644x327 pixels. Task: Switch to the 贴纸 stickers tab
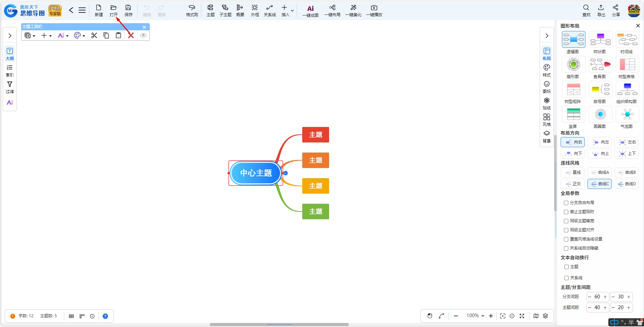click(x=547, y=103)
